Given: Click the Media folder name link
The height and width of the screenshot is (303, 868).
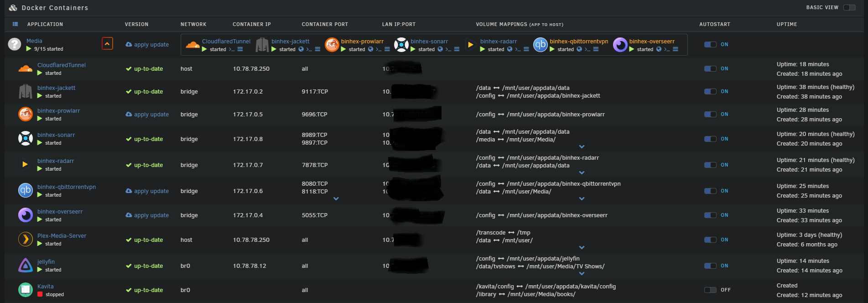Looking at the screenshot, I should point(34,41).
